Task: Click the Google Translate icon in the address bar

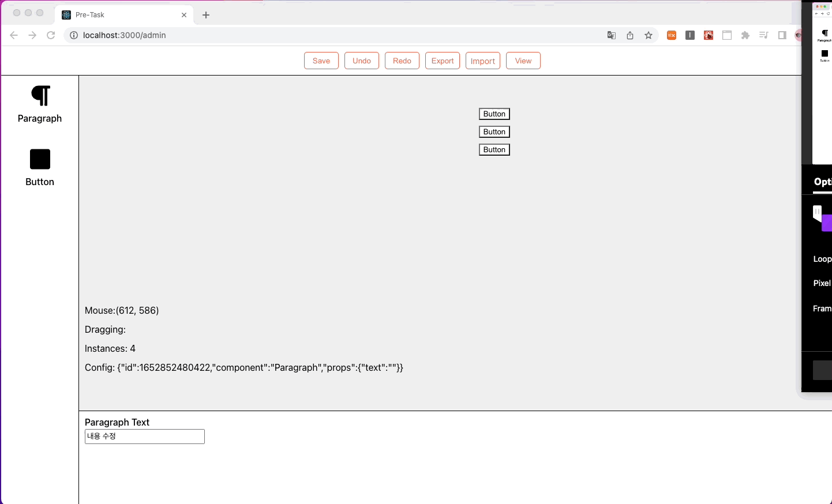Action: (x=612, y=35)
